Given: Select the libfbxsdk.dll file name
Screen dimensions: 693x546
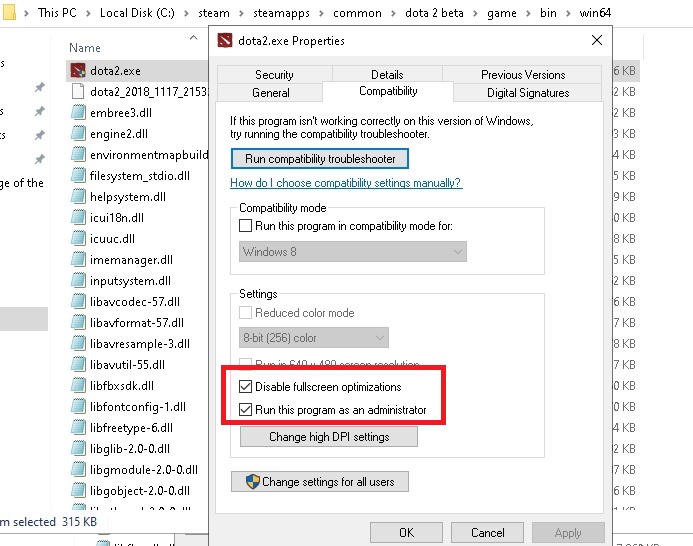Looking at the screenshot, I should 122,386.
